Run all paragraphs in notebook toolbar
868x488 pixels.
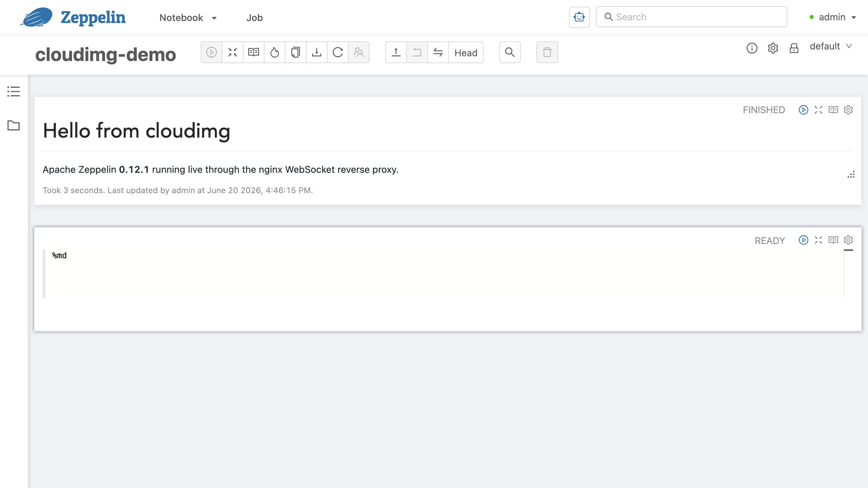coord(212,52)
